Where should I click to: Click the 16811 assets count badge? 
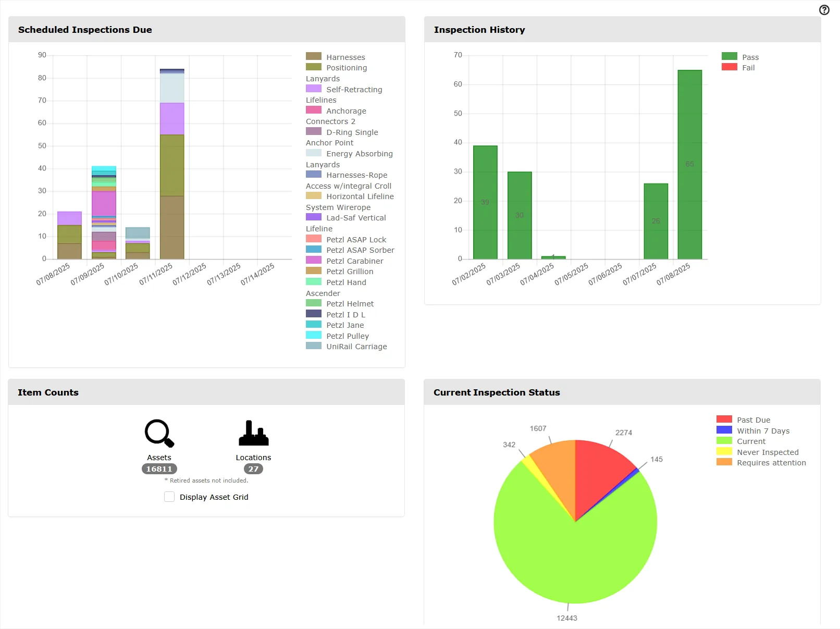(159, 469)
